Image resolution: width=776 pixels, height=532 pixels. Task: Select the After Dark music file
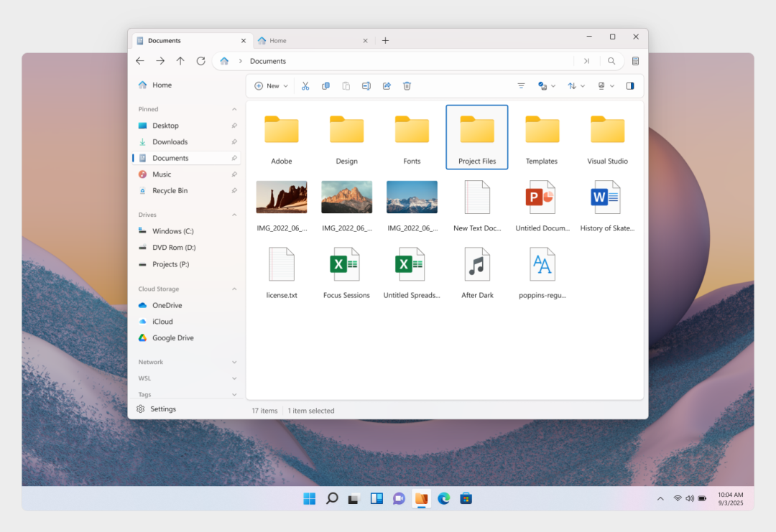477,272
